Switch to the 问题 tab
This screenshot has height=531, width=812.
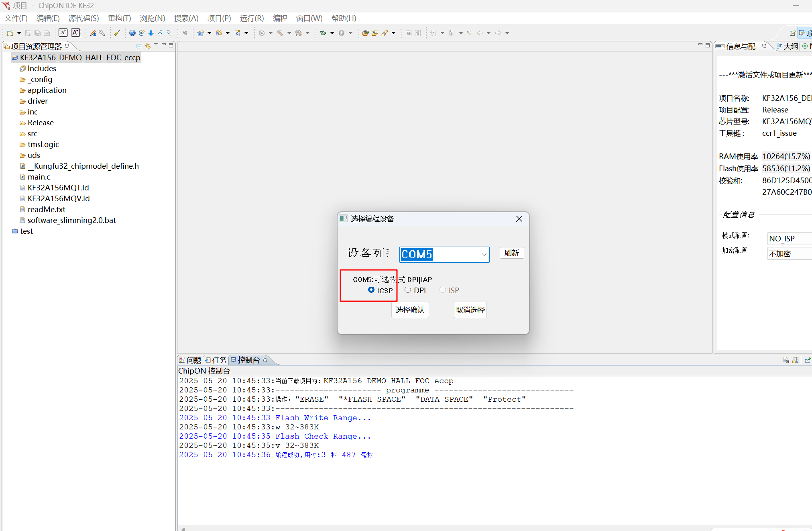coord(191,360)
